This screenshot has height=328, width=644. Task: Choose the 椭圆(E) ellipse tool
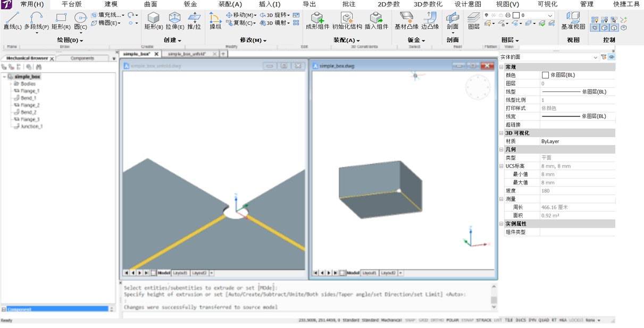(x=105, y=23)
